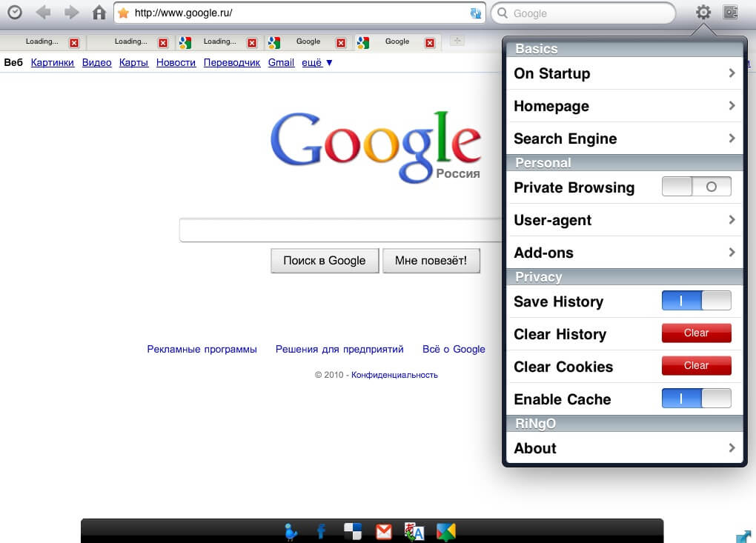Turn off Save History switch
Image resolution: width=756 pixels, height=543 pixels.
pos(696,301)
